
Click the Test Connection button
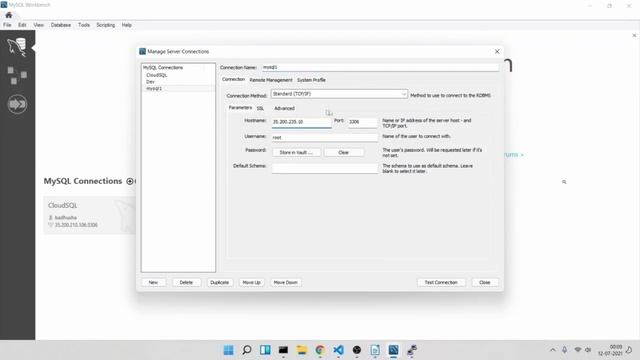(x=441, y=282)
